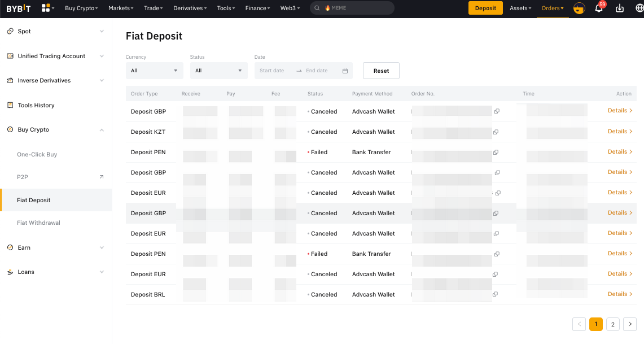Open the Currency filter dropdown
The image size is (644, 344).
click(x=154, y=71)
